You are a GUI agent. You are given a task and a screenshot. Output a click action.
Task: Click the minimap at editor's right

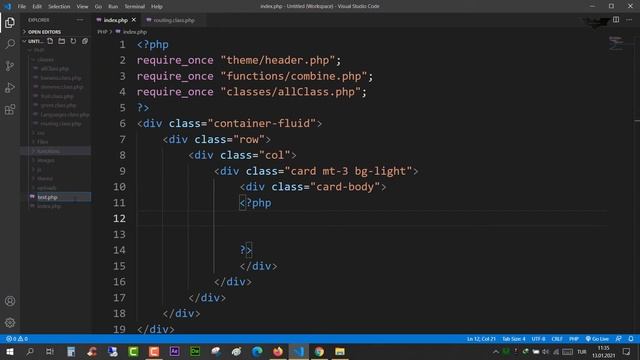click(616, 43)
